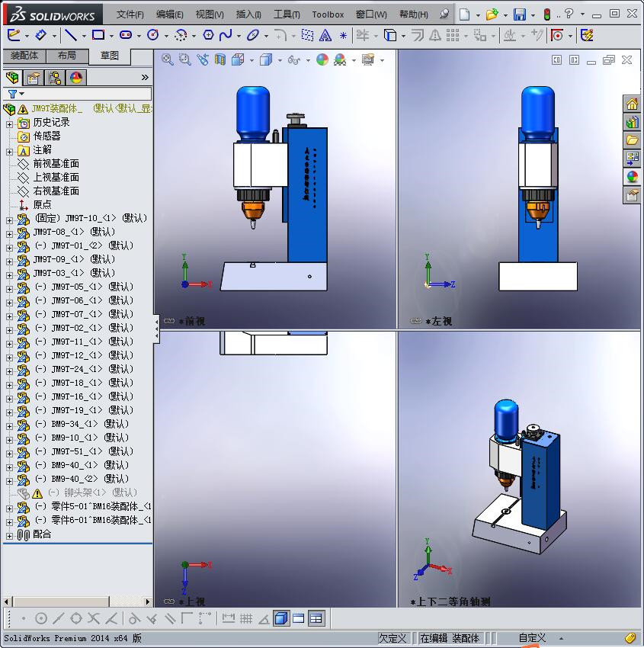
Task: Click the Save button
Action: click(519, 14)
